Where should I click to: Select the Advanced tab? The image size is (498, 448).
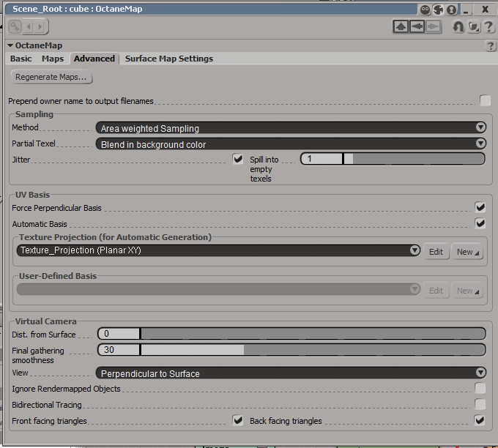(94, 59)
